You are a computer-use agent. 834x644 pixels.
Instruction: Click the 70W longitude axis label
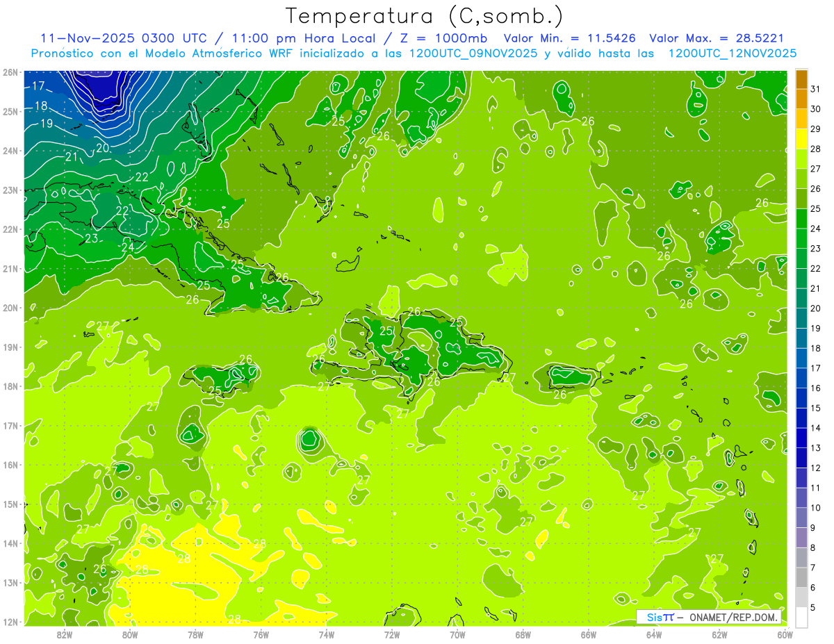pos(457,634)
